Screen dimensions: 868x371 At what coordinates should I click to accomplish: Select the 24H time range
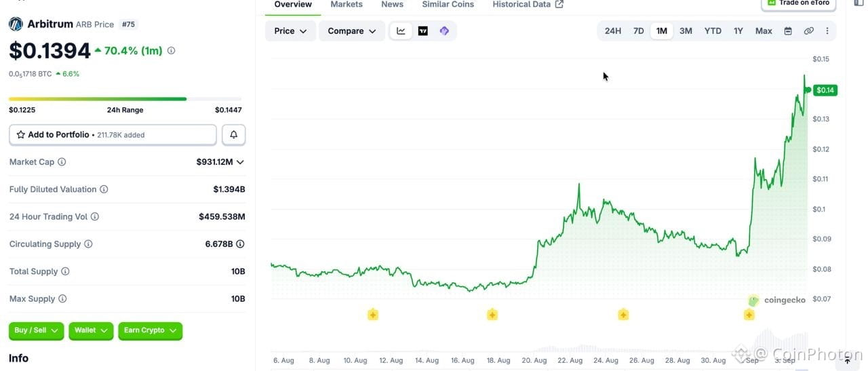tap(612, 31)
